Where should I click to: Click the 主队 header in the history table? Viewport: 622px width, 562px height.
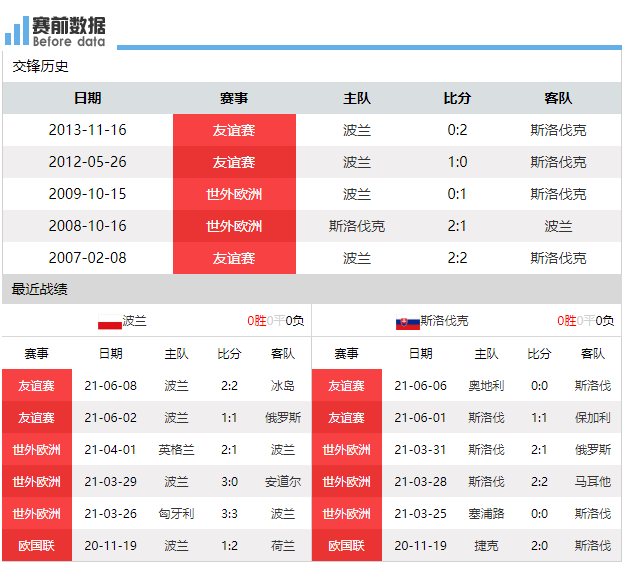click(357, 98)
